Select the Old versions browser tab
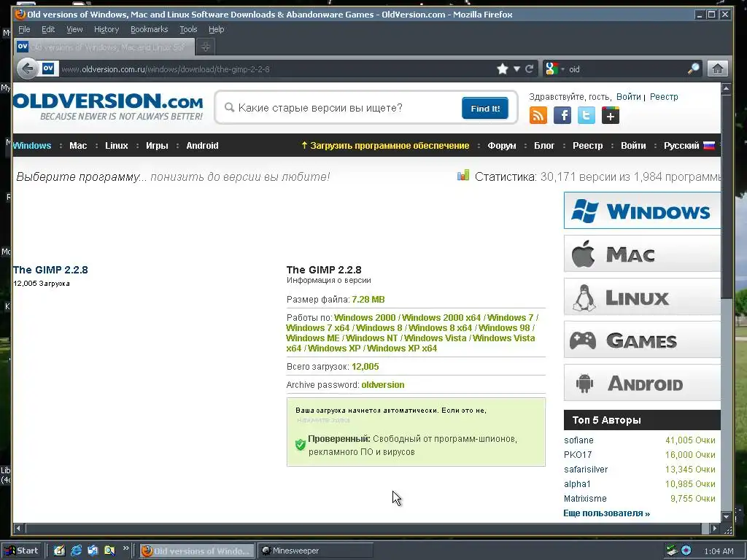Image resolution: width=747 pixels, height=560 pixels. coord(104,47)
